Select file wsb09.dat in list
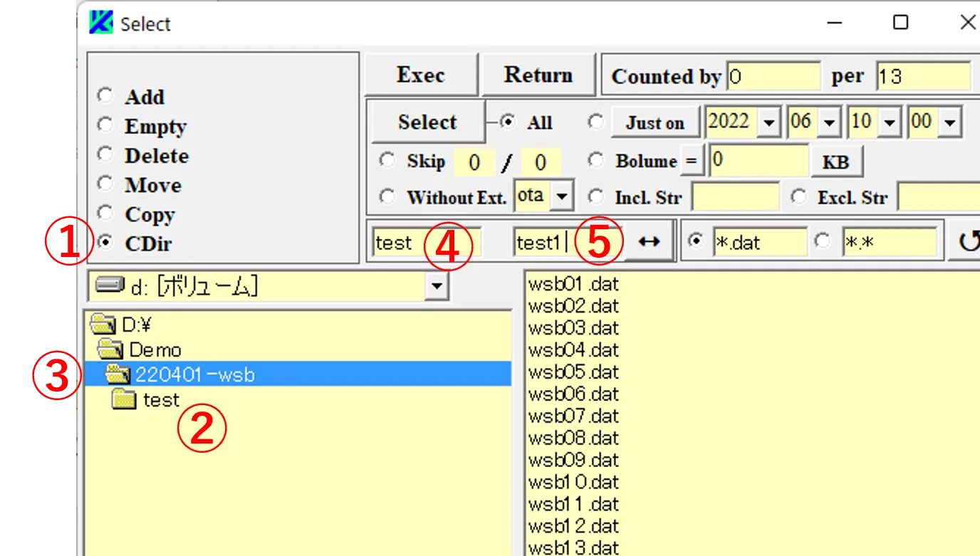The width and height of the screenshot is (980, 556). tap(573, 461)
